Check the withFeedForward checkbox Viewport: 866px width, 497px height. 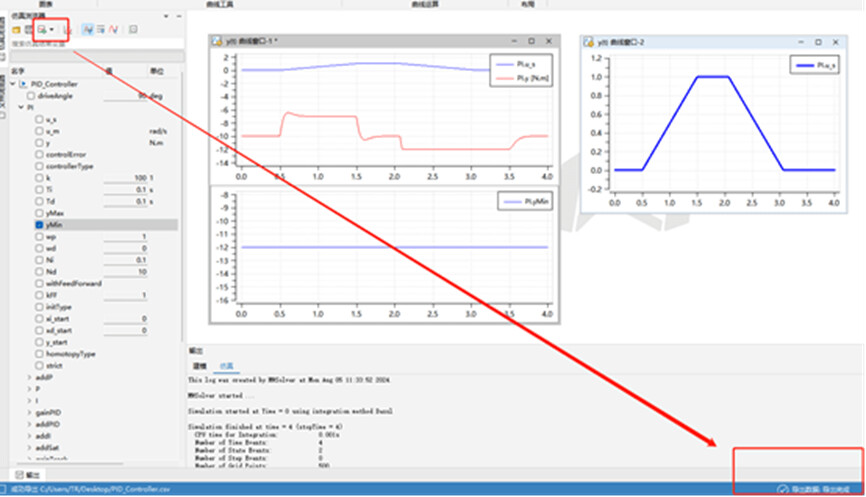point(39,283)
